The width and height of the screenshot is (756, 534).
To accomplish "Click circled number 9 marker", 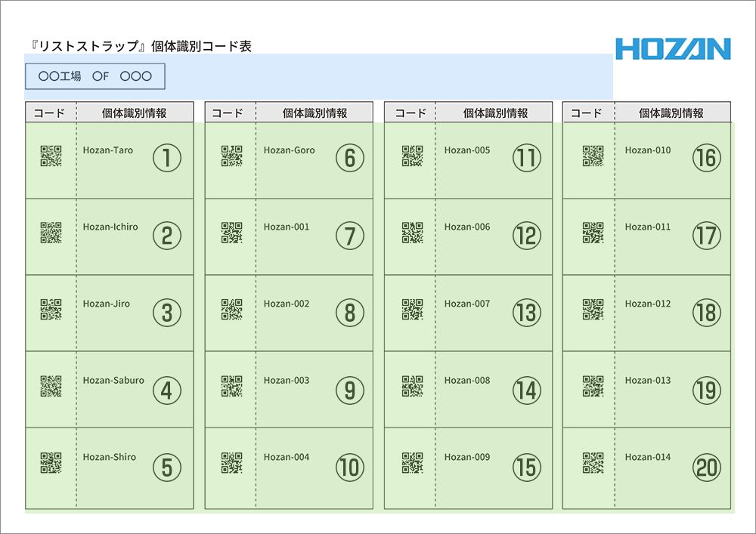I will pos(349,390).
